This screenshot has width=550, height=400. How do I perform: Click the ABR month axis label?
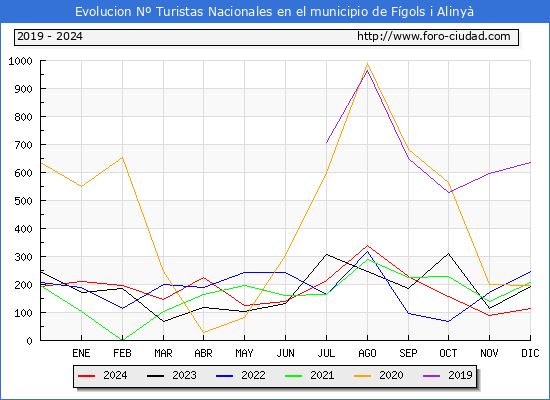click(x=203, y=353)
